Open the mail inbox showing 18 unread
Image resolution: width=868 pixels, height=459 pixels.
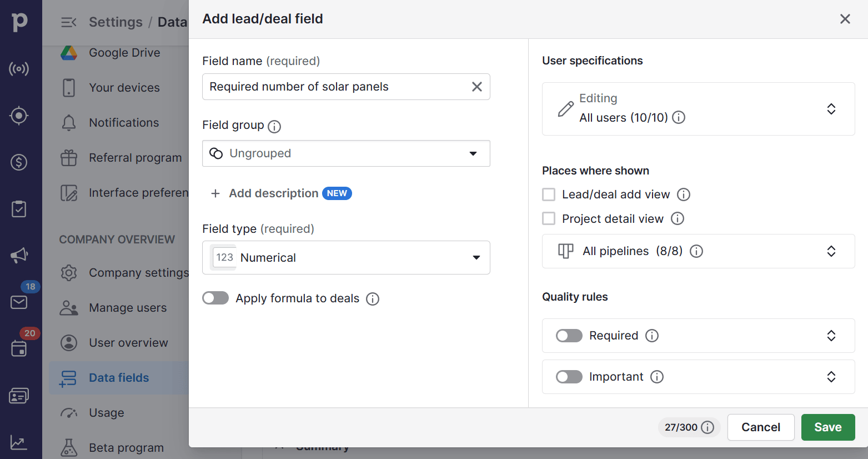click(19, 302)
